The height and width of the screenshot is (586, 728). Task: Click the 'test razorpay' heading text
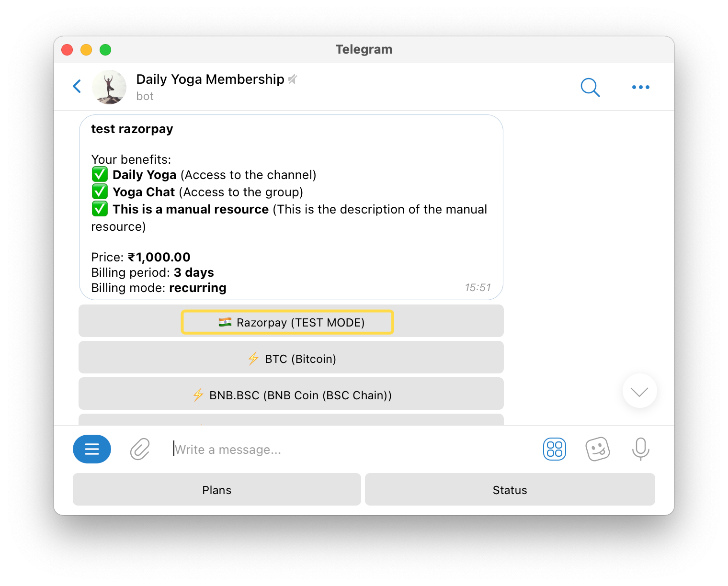tap(132, 129)
